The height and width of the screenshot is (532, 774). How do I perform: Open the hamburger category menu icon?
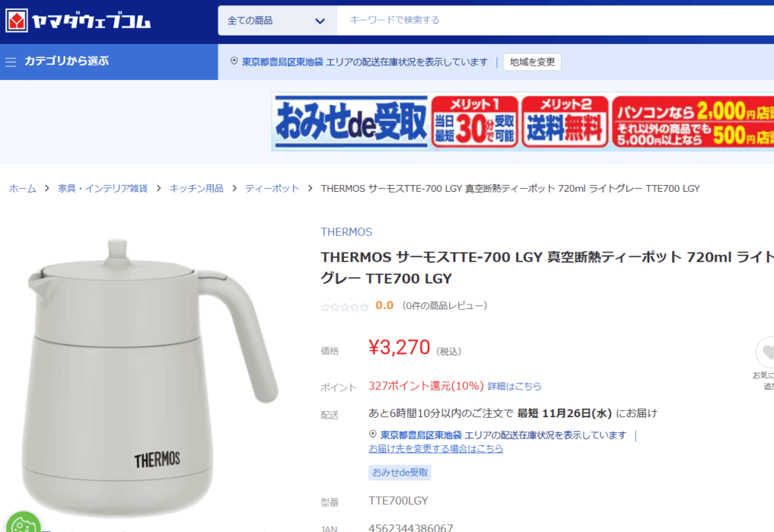coord(11,62)
